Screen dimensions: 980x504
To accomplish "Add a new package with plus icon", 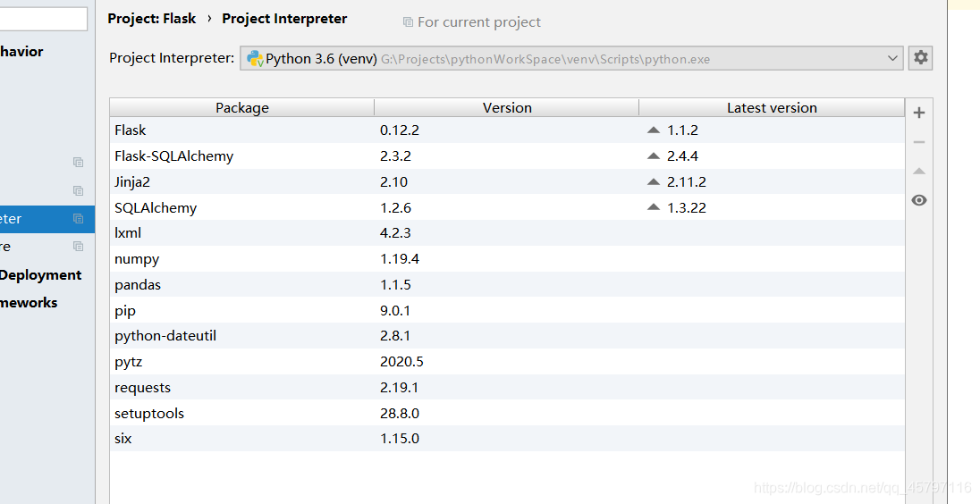I will [919, 113].
